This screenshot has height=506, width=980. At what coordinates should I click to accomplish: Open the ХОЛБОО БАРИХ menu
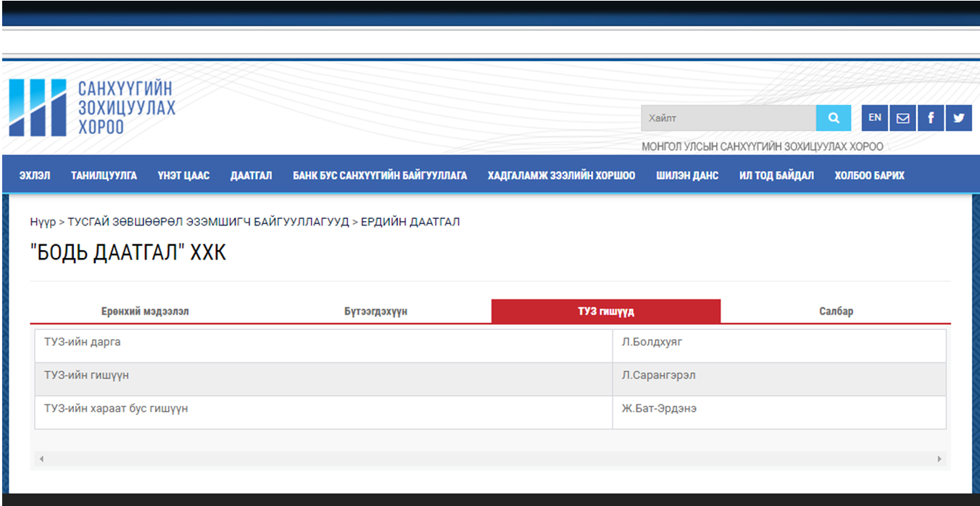click(869, 175)
